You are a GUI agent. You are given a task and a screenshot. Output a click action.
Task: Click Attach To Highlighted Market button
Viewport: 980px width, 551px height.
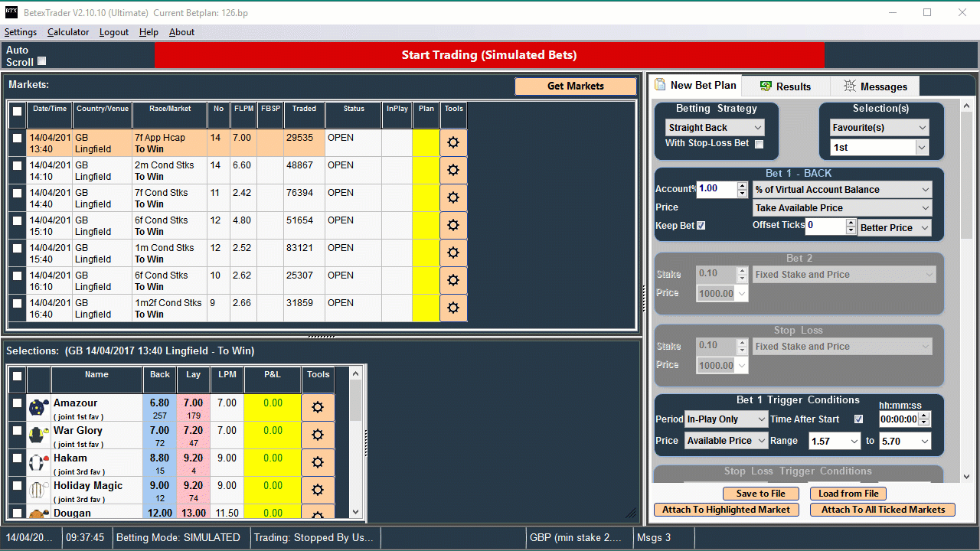[x=726, y=510]
